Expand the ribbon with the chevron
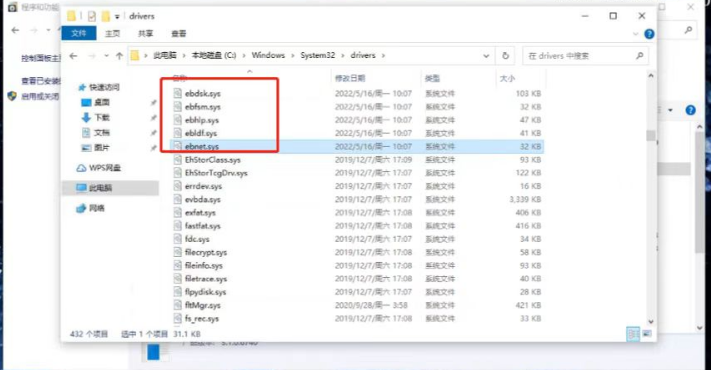Image resolution: width=711 pixels, height=370 pixels. pyautogui.click(x=635, y=34)
